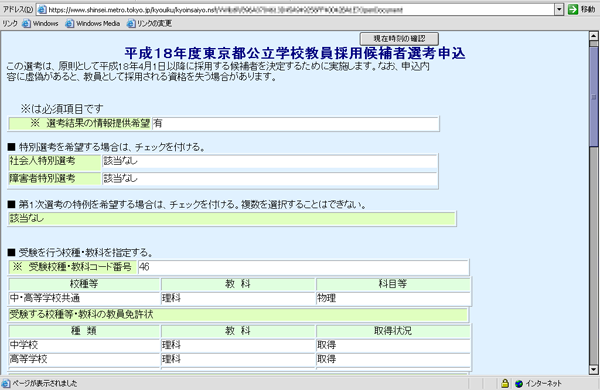This screenshot has height=390, width=600.
Task: Click the 種 類 column header
Action: 84,331
